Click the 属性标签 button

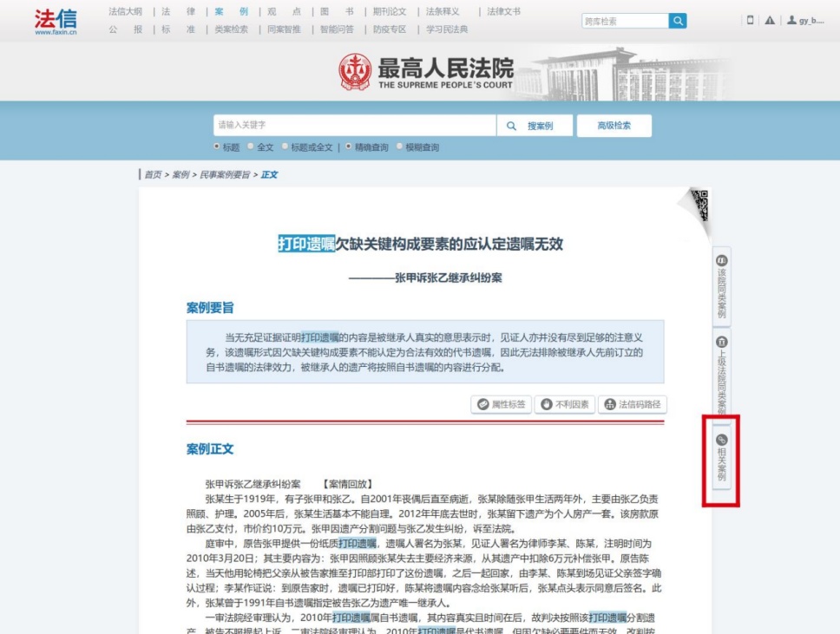(502, 404)
